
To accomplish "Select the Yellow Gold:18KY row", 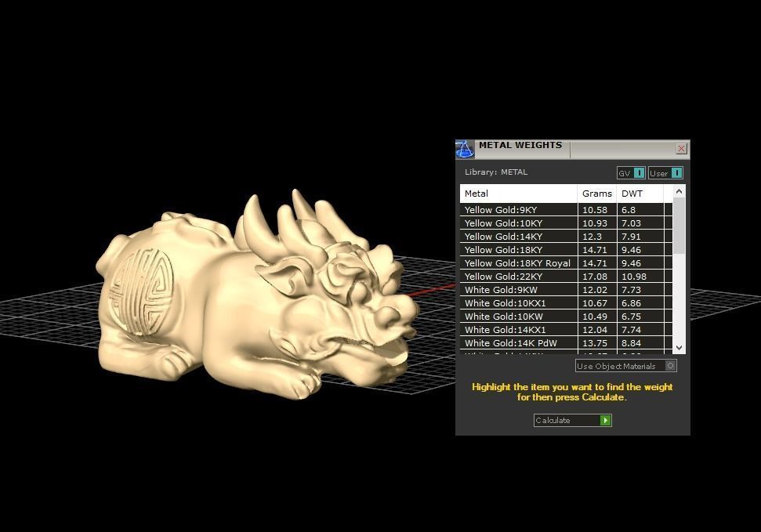I will (x=566, y=250).
